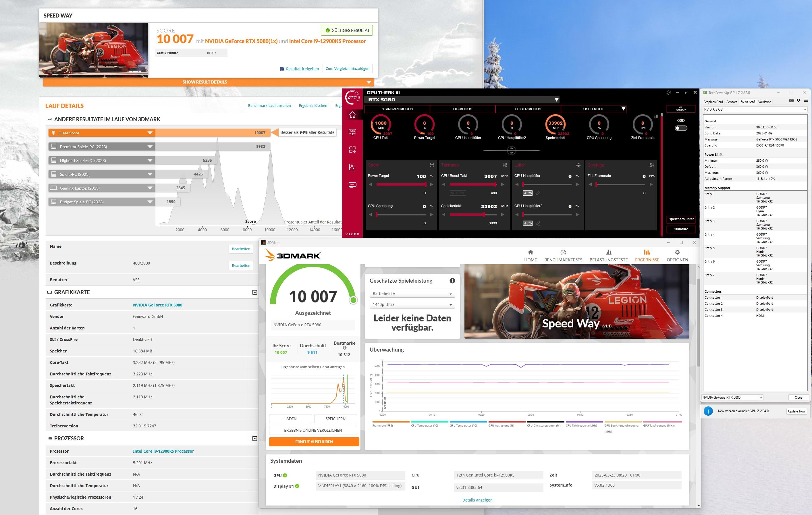Screen dimensions: 812x515
Task: Click edit pencil icon for GPU-Hauptlüfter
Action: [538, 193]
